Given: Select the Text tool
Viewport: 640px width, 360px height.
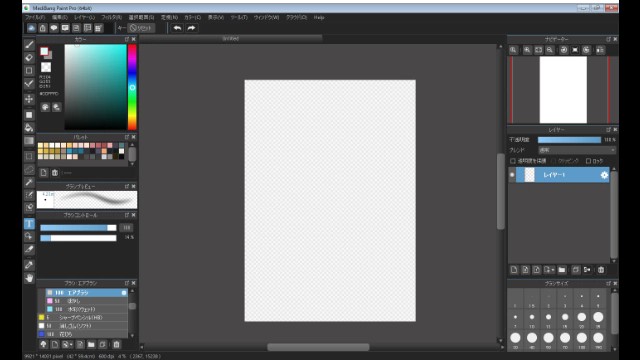Looking at the screenshot, I should point(29,224).
